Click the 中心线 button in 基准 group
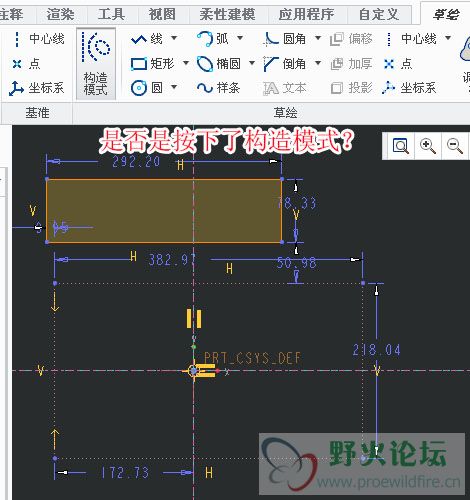Viewport: 470px width, 500px height. coord(39,39)
